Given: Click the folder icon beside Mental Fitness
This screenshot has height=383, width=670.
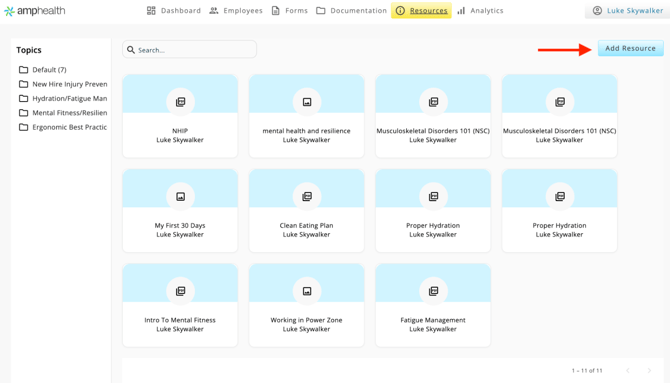Looking at the screenshot, I should coord(24,113).
